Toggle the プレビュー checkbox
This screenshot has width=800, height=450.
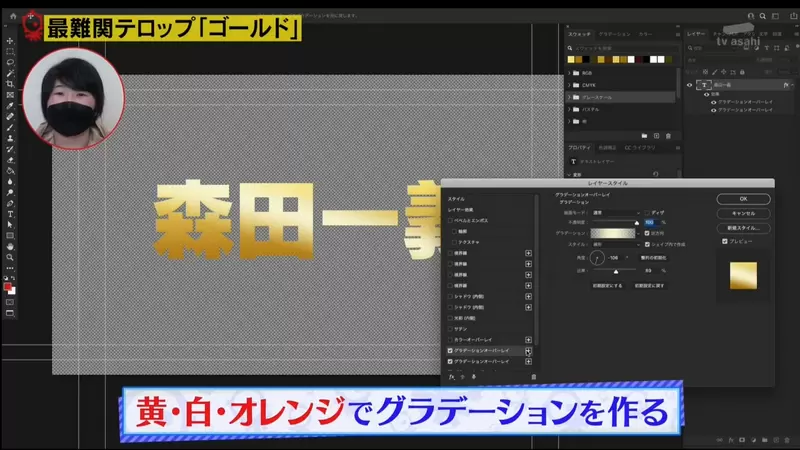725,241
